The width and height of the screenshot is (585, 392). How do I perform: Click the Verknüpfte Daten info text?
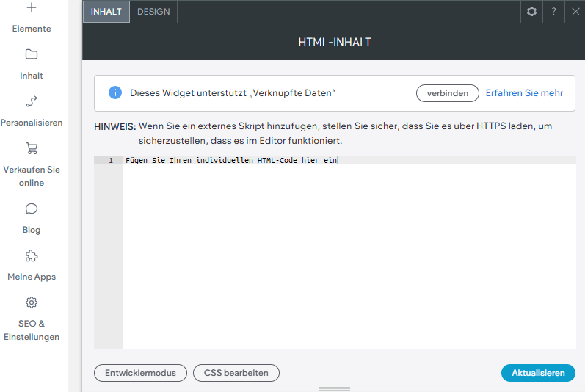[x=233, y=93]
